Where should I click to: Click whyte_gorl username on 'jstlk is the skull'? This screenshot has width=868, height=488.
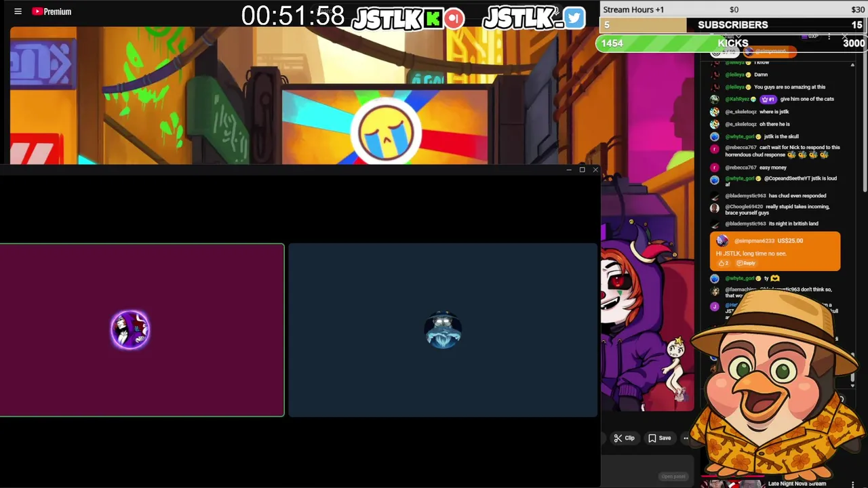[x=739, y=136]
